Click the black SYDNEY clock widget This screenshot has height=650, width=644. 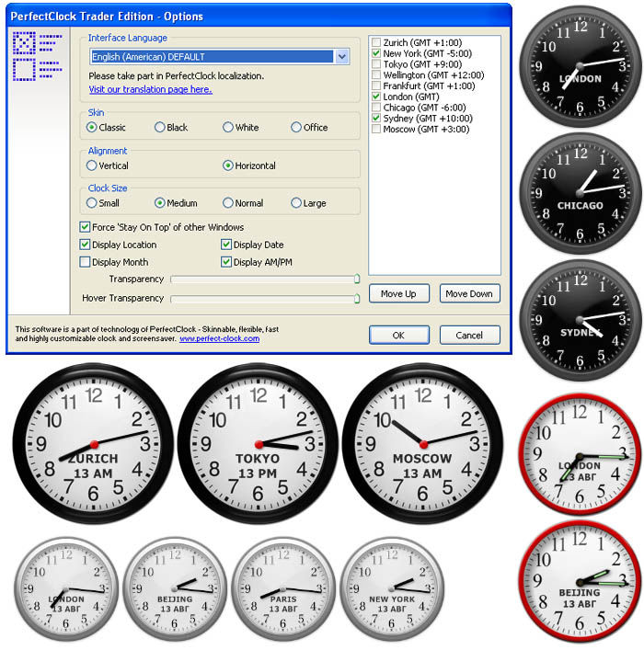(581, 320)
